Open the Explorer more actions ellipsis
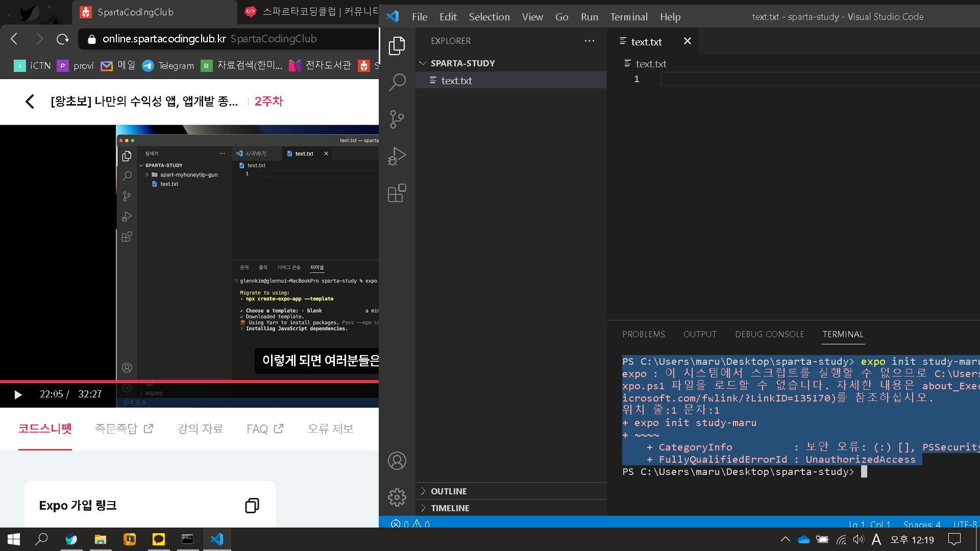The height and width of the screenshot is (551, 980). coord(590,41)
